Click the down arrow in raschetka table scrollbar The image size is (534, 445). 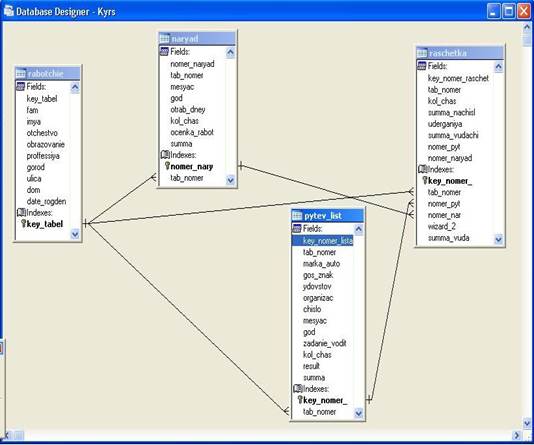[498, 239]
